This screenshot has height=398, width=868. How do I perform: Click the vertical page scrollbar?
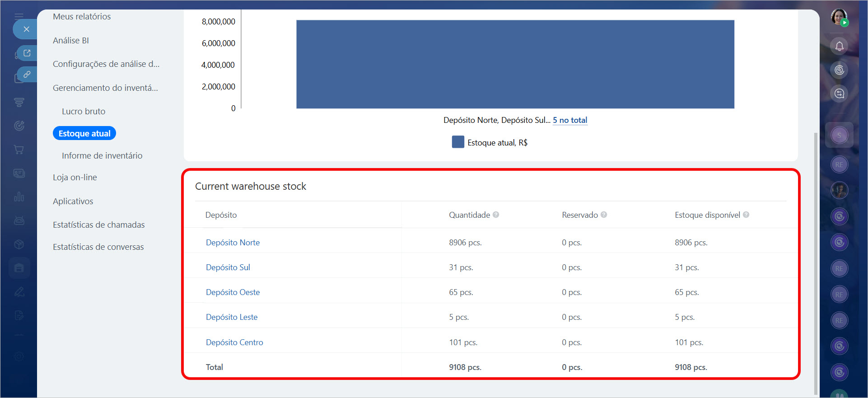click(815, 262)
